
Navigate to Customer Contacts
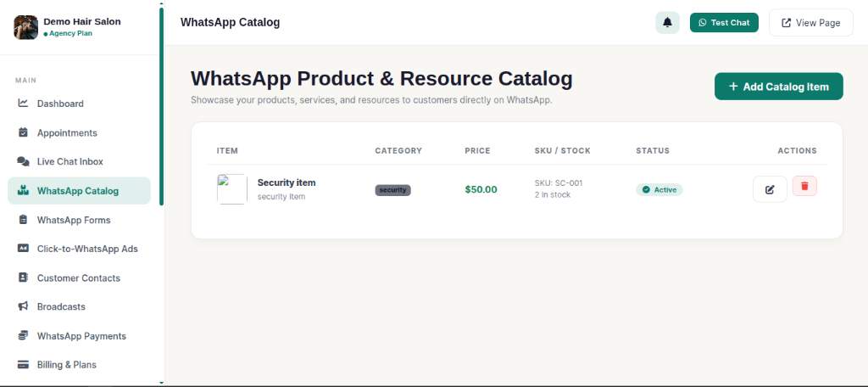tap(79, 278)
